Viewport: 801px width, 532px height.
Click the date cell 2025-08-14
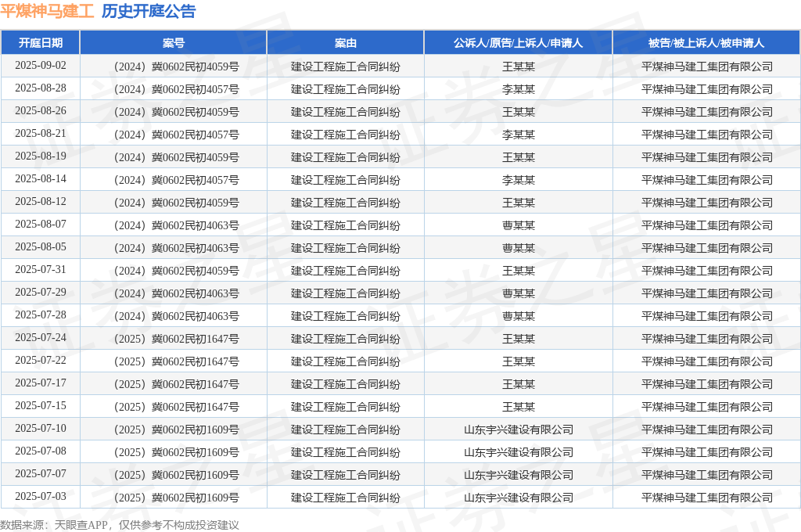tap(41, 179)
